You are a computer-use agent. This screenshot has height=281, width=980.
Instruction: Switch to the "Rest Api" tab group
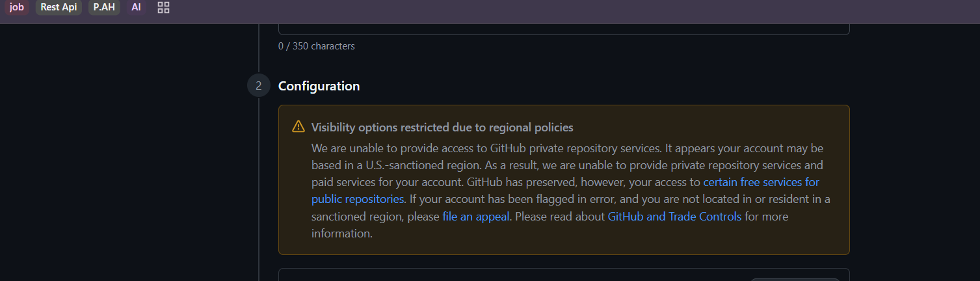[59, 8]
